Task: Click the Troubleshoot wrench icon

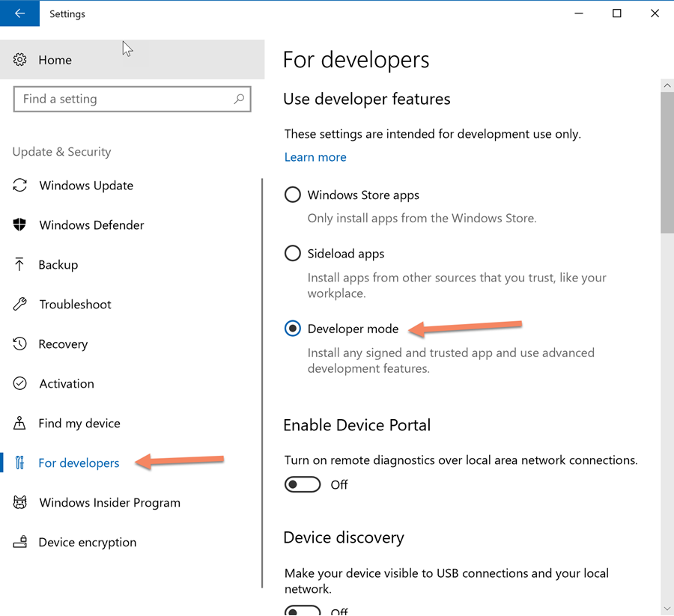Action: pos(20,305)
